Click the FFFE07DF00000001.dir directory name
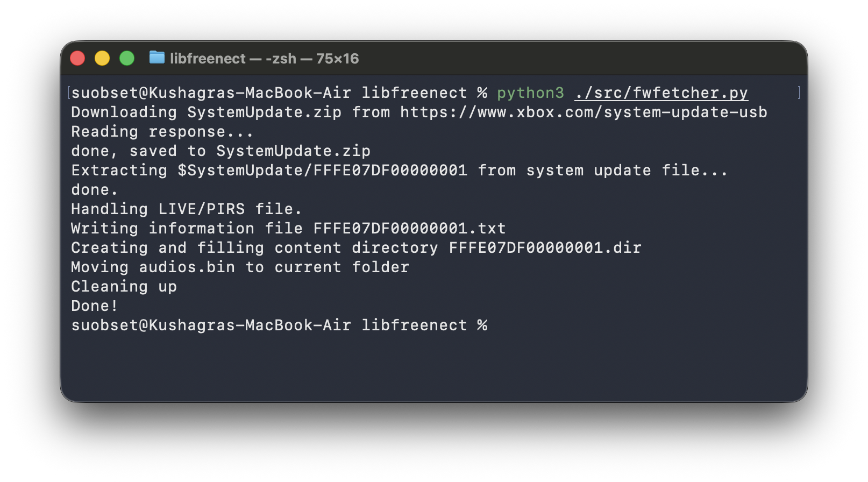 545,248
